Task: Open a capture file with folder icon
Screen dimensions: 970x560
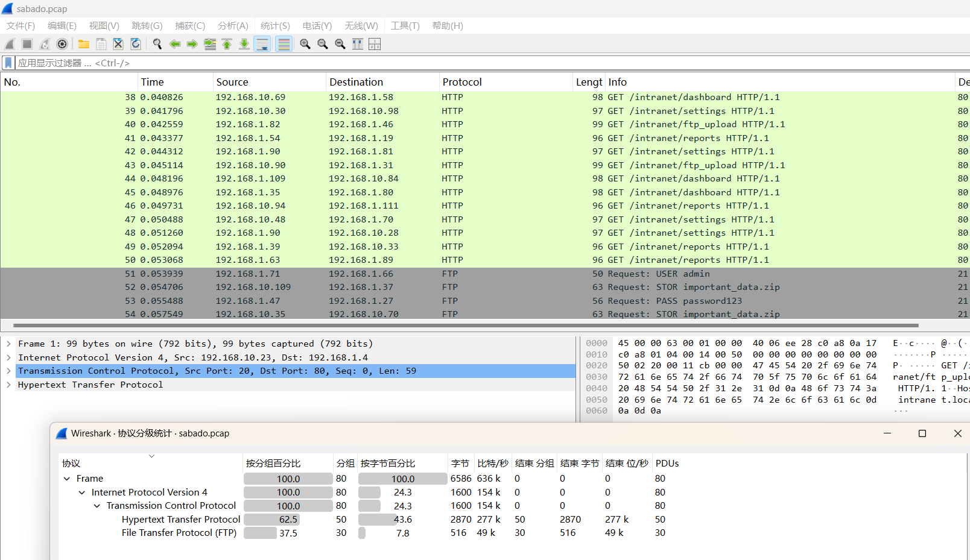Action: pos(84,44)
